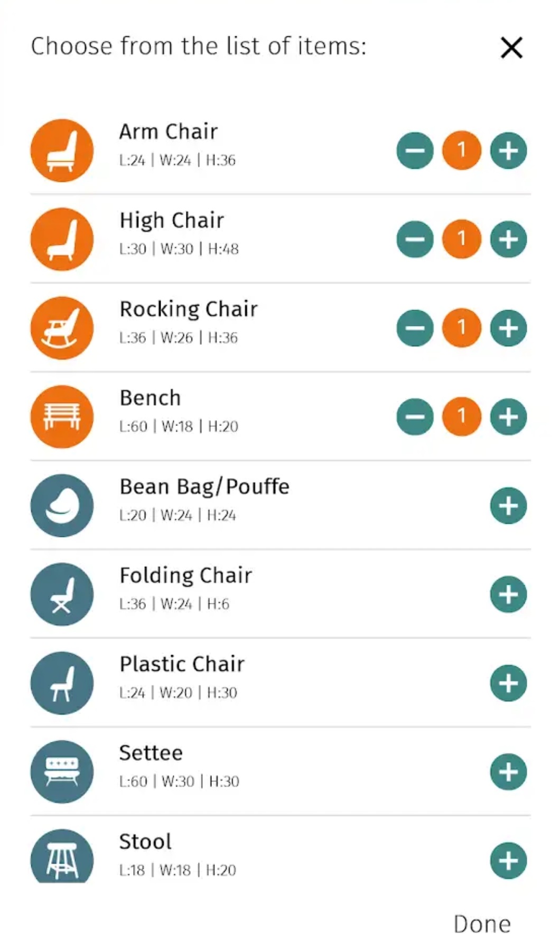Close the item list dialog
The width and height of the screenshot is (560, 951).
511,48
